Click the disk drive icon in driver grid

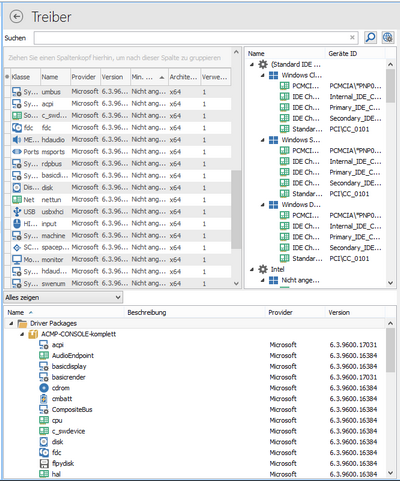[x=17, y=188]
